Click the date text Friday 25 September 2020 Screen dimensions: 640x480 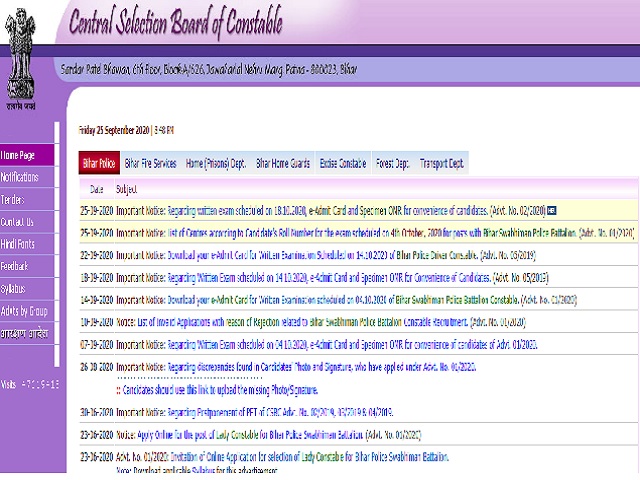[x=114, y=130]
